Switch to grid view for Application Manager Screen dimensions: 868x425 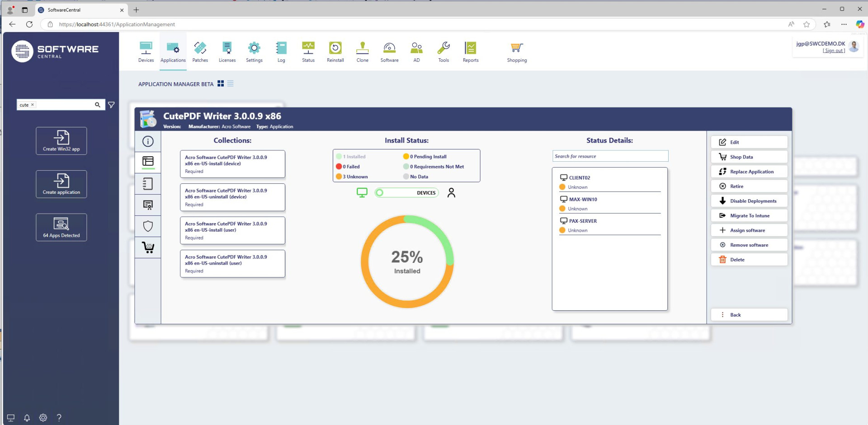[221, 84]
